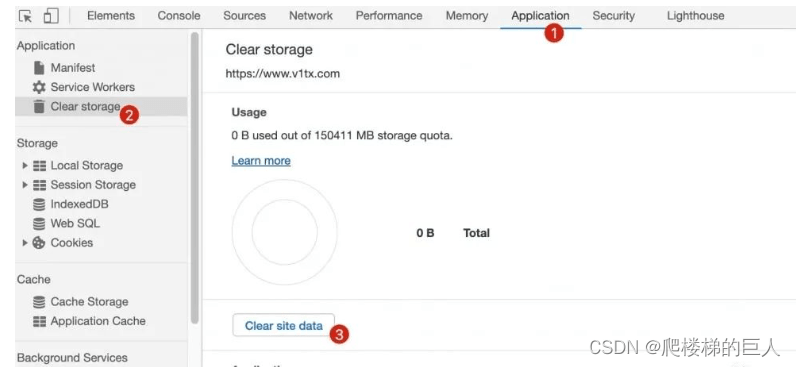Activate the inspect element picker icon
The image size is (796, 367).
click(25, 16)
